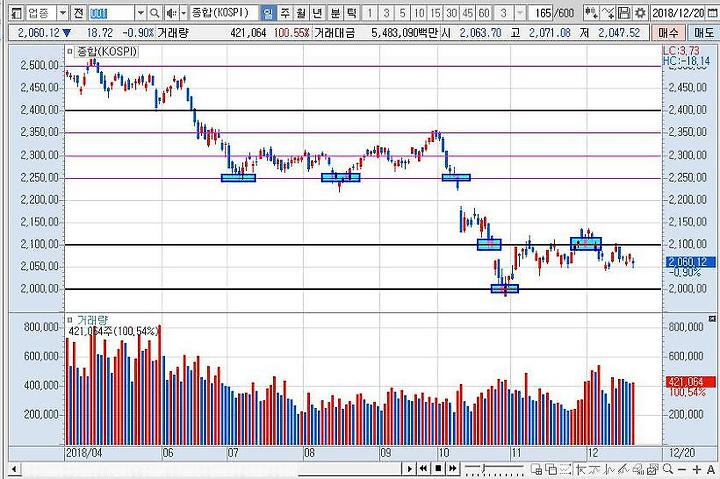Screen dimensions: 720x479
Task: Click the dotted expand-arrows icon in bottom toolbar
Action: coord(565,469)
